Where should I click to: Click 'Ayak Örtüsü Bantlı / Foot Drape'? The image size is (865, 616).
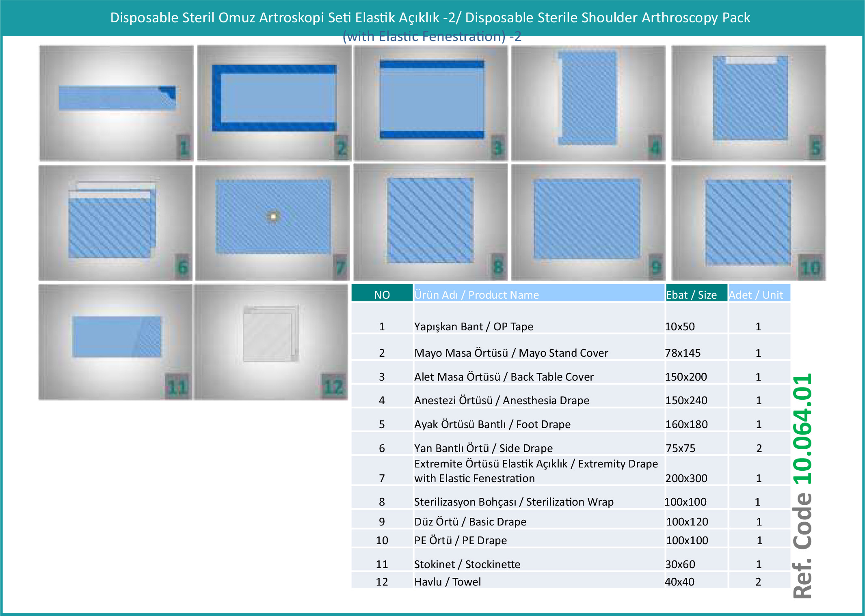point(492,424)
